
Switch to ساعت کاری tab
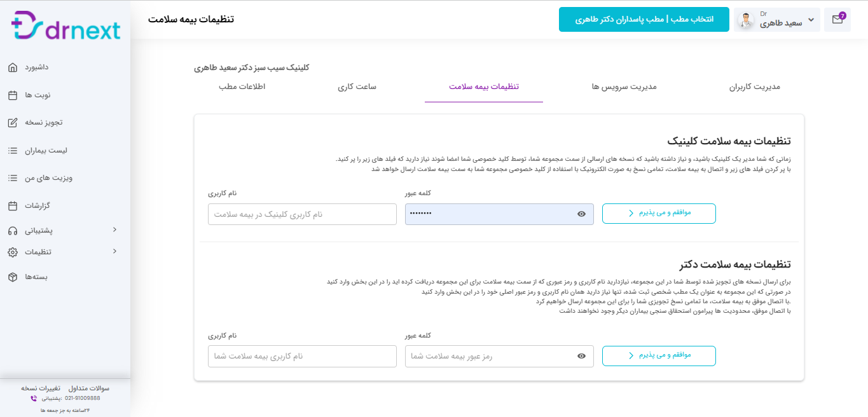[357, 86]
